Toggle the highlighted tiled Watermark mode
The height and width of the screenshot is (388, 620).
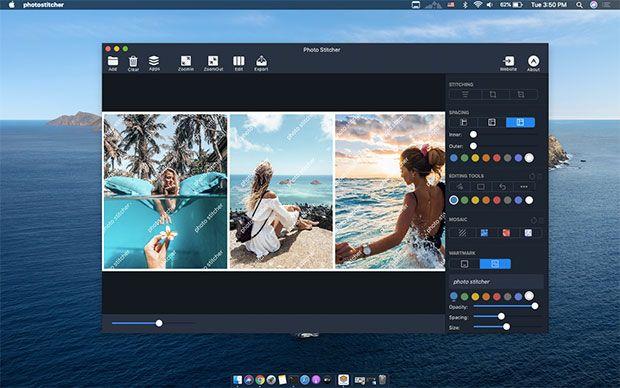point(495,264)
